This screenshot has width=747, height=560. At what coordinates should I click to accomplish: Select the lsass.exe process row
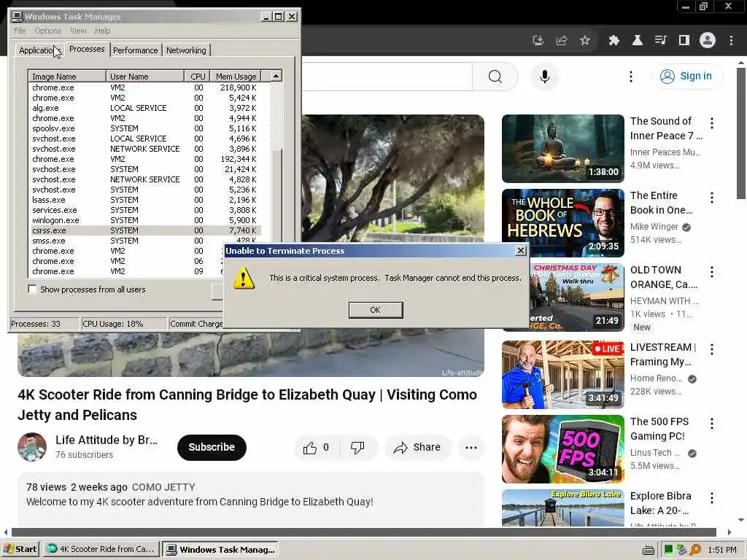(145, 200)
